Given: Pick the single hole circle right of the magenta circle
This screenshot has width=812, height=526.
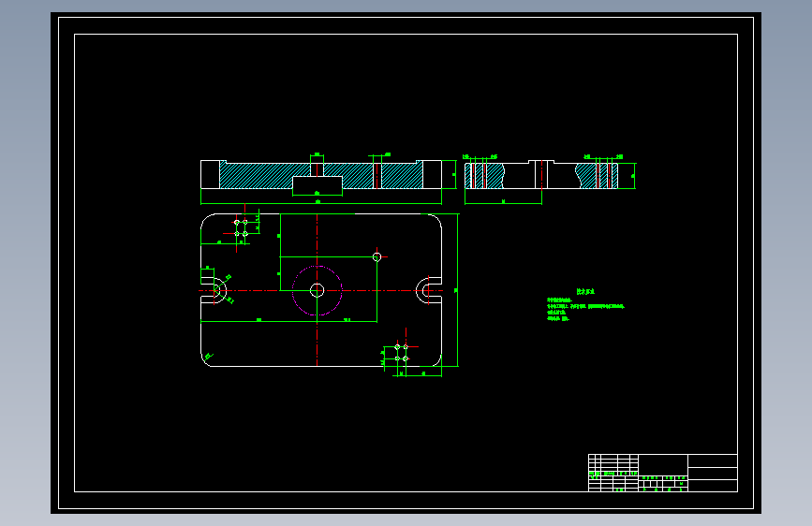Looking at the screenshot, I should (x=377, y=256).
